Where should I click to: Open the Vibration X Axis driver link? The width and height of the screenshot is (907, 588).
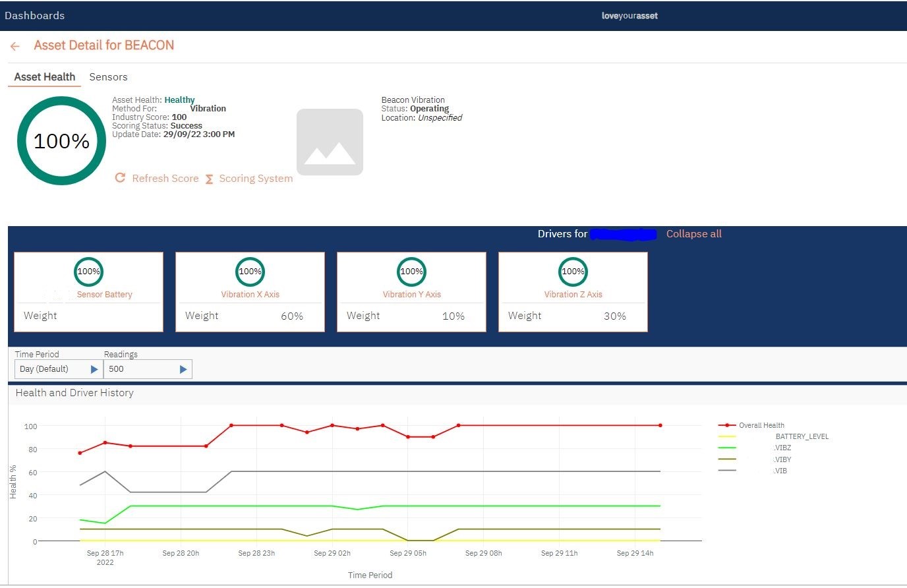(x=250, y=295)
